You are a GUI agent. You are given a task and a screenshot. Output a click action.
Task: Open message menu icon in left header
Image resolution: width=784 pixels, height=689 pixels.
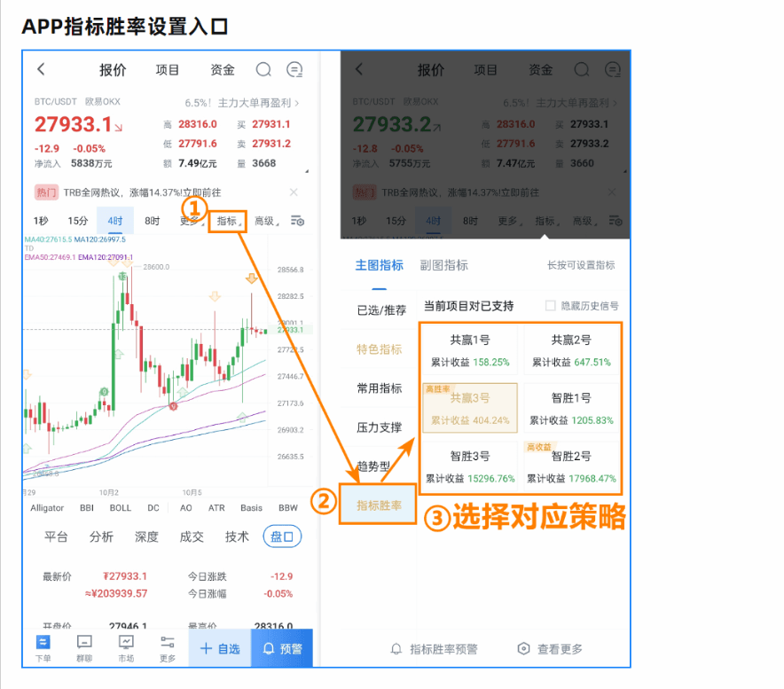[x=294, y=69]
